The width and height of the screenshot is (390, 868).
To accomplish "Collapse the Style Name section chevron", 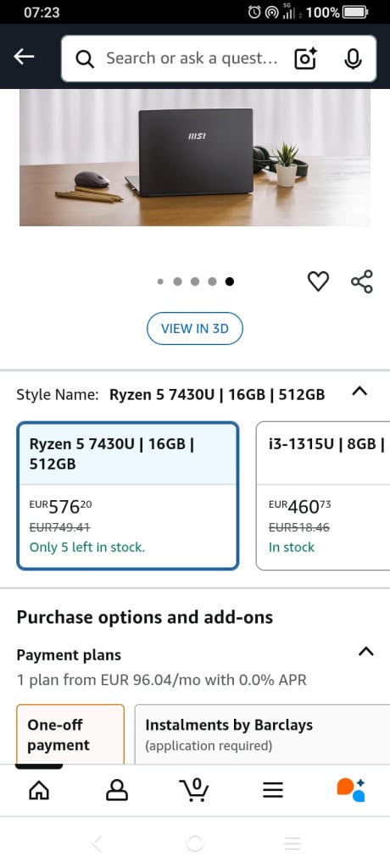I will click(359, 392).
